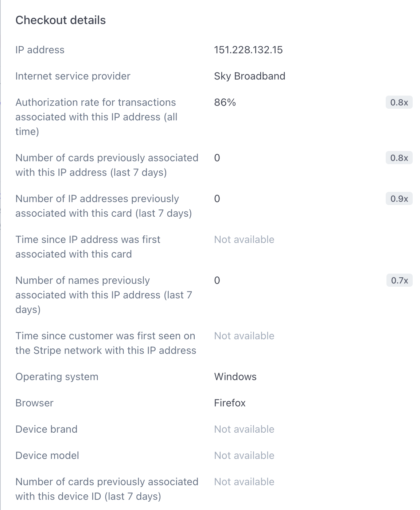The width and height of the screenshot is (420, 510).
Task: Click Not available next to Device model
Action: [244, 456]
